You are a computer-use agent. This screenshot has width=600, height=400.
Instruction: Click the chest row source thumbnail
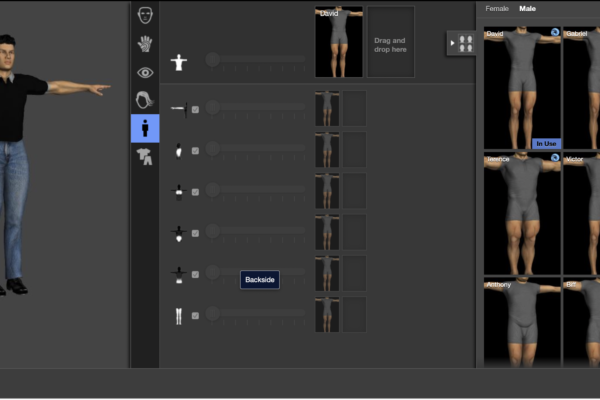327,191
